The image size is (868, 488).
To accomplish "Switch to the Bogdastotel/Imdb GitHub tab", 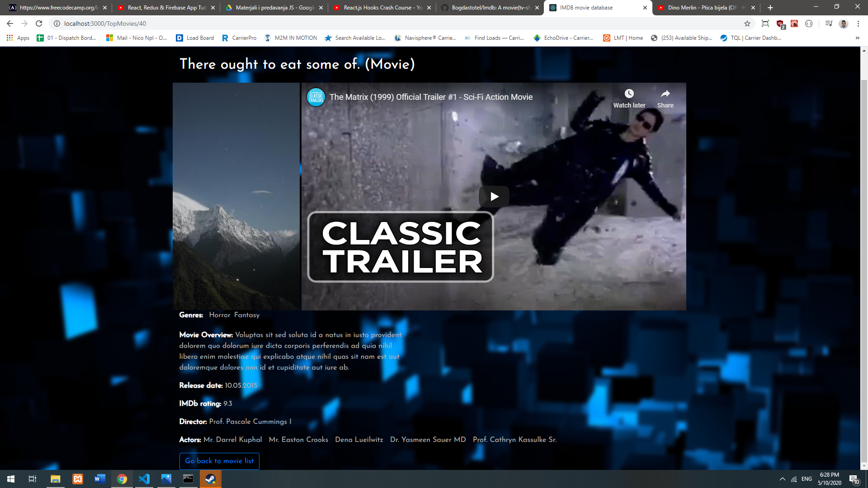I will tap(490, 8).
